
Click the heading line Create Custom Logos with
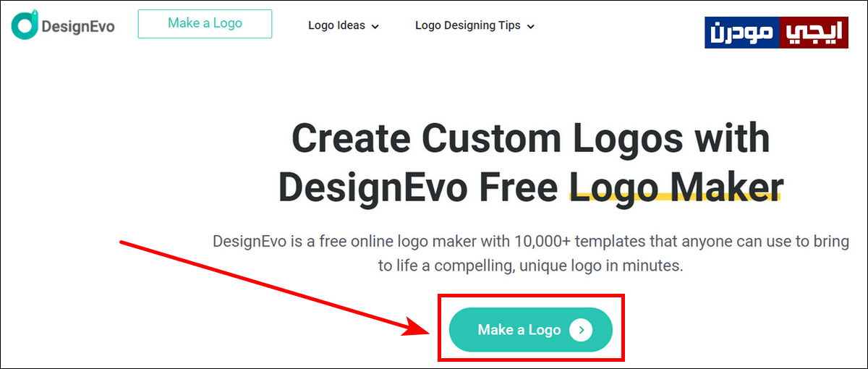(x=530, y=139)
